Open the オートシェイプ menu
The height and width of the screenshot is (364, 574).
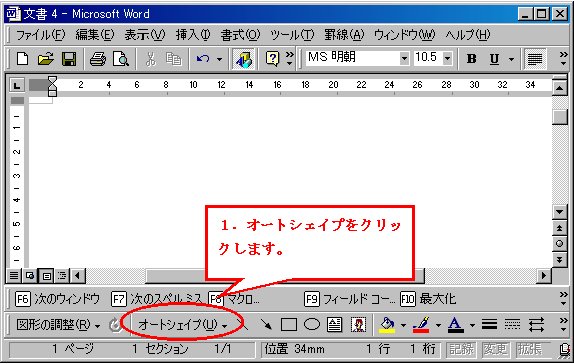pyautogui.click(x=182, y=324)
